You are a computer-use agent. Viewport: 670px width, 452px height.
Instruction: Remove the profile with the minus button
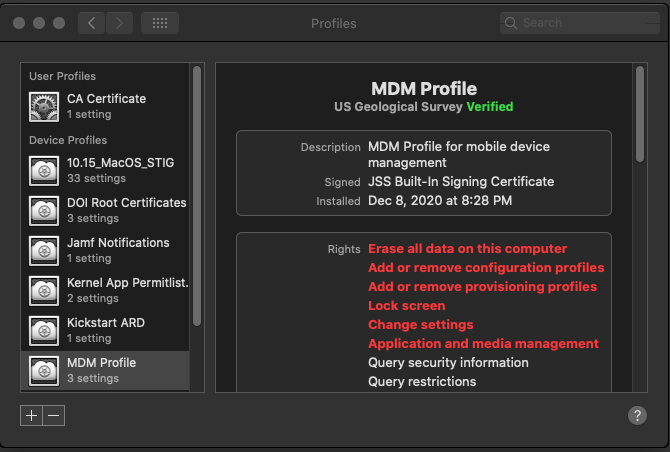(x=54, y=415)
